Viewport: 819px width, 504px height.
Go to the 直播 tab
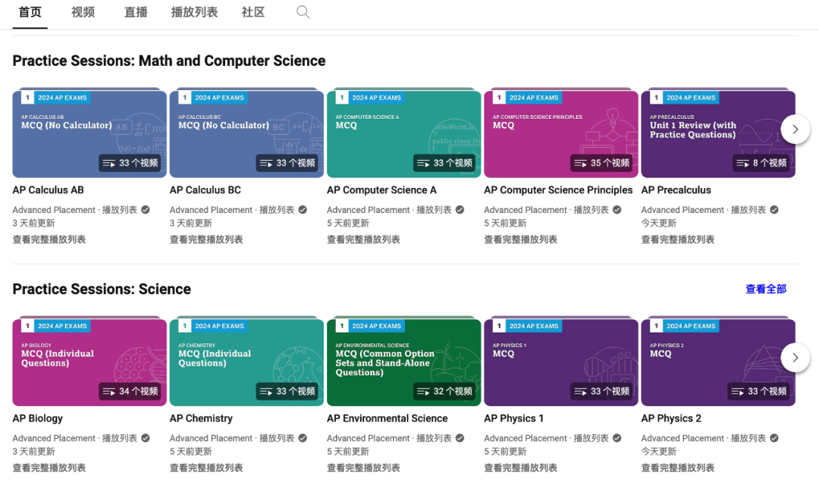click(136, 12)
